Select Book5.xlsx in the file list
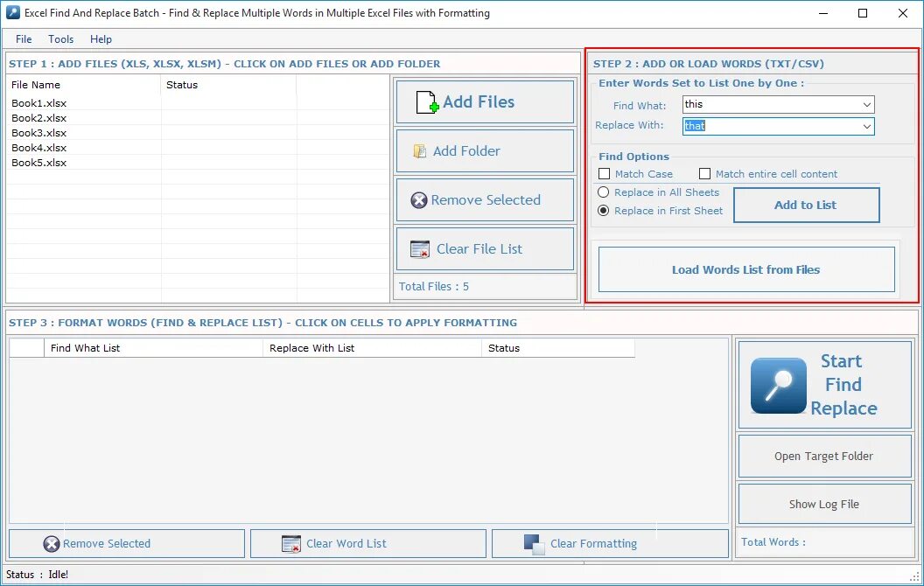Image resolution: width=924 pixels, height=586 pixels. [38, 163]
